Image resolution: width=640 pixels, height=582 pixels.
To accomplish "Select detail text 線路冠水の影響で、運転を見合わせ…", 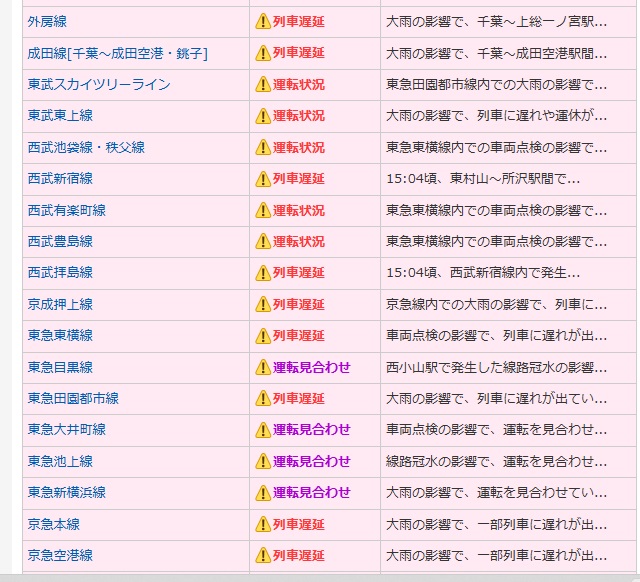I will click(496, 461).
